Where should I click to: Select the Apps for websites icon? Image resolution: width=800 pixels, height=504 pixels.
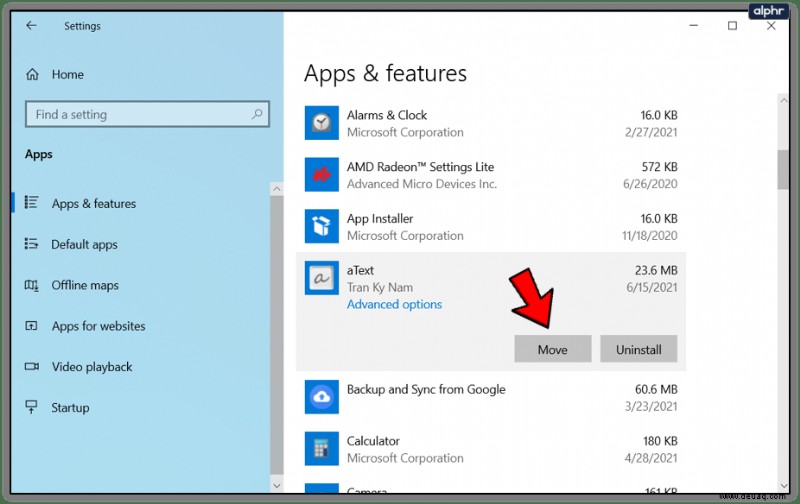[32, 325]
